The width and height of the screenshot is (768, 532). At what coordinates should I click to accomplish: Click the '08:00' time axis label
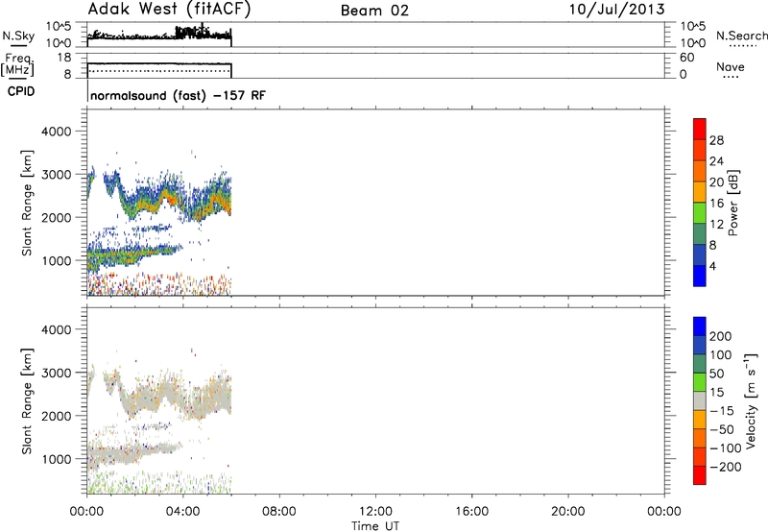[279, 512]
